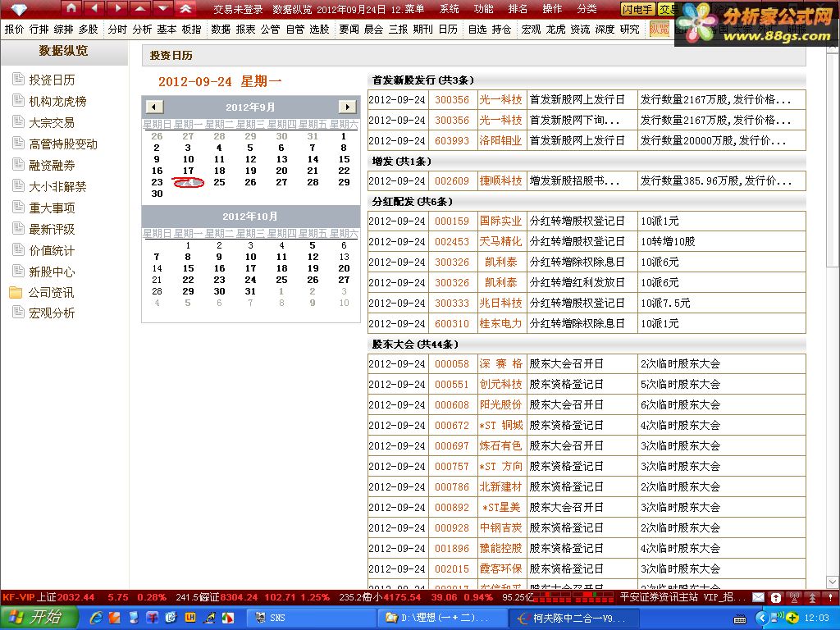Open 创元科技 stock link
Viewport: 840px width, 630px height.
[x=500, y=385]
